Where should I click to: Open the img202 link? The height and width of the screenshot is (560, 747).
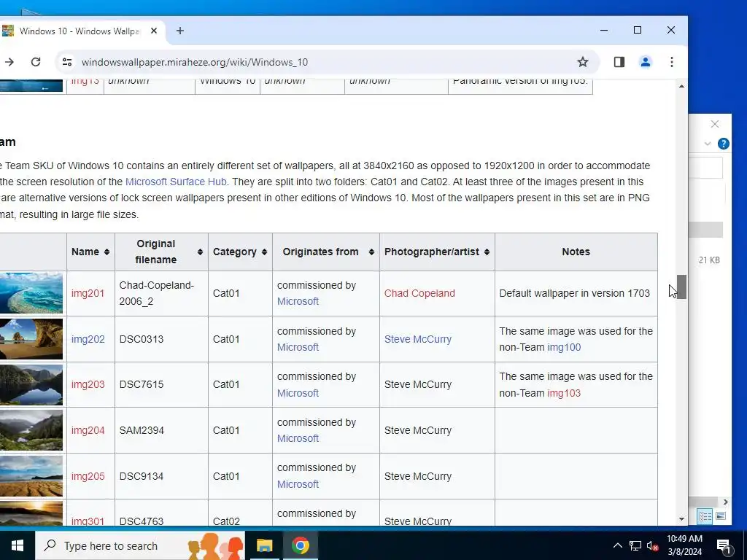pyautogui.click(x=88, y=339)
